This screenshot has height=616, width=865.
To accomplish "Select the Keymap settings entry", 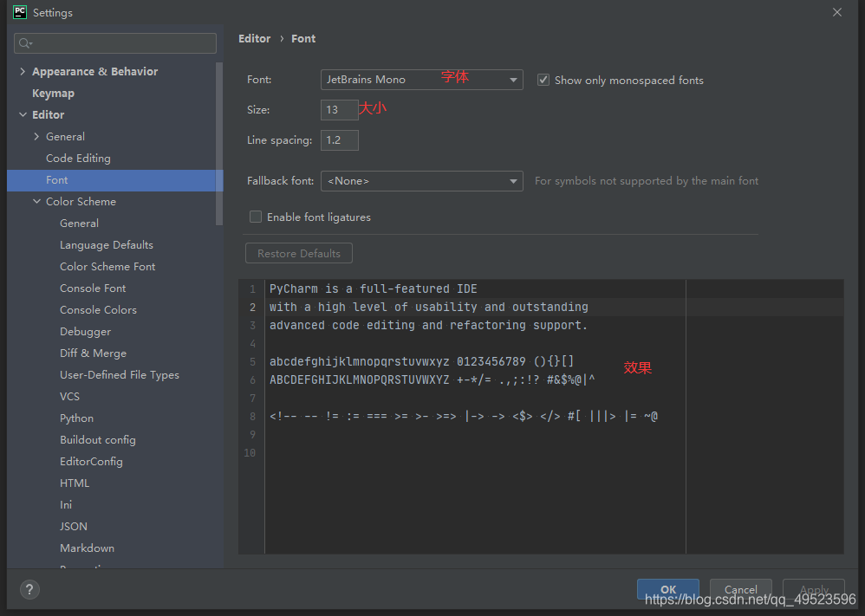I will pyautogui.click(x=53, y=93).
